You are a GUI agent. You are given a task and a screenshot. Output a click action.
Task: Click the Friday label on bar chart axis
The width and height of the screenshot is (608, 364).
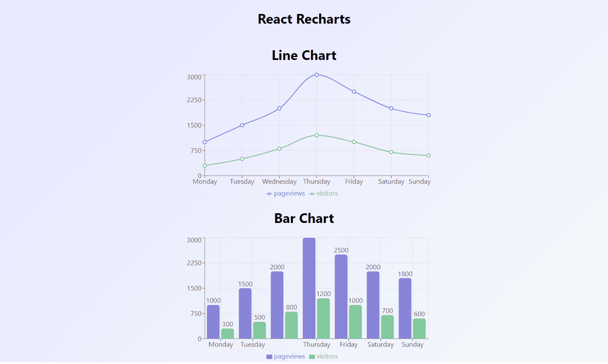(x=349, y=345)
